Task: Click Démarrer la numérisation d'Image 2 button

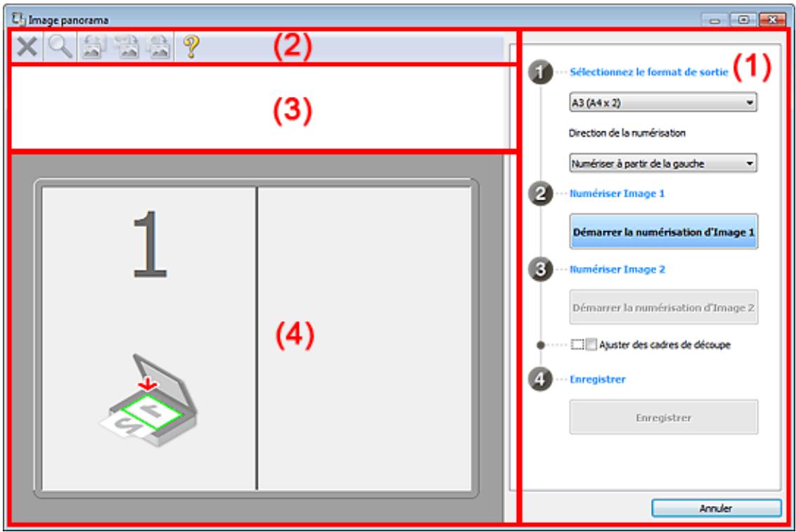Action: [664, 307]
